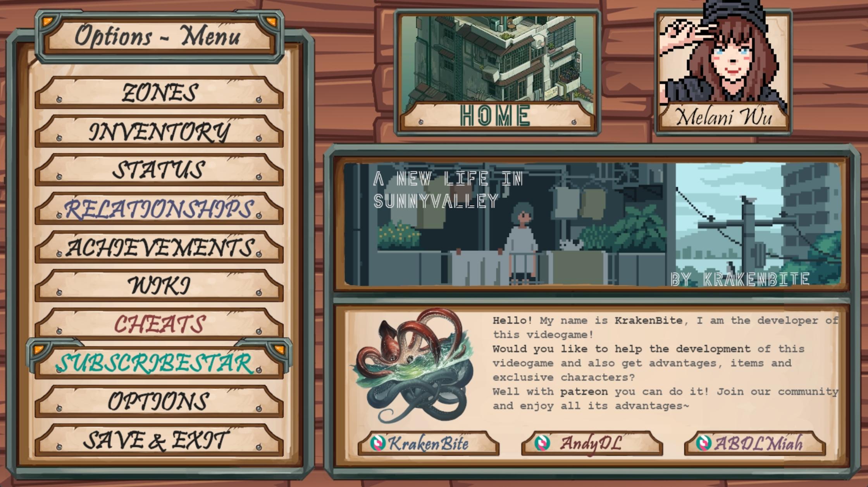
Task: Open the INVENTORY menu entry
Action: coord(159,132)
